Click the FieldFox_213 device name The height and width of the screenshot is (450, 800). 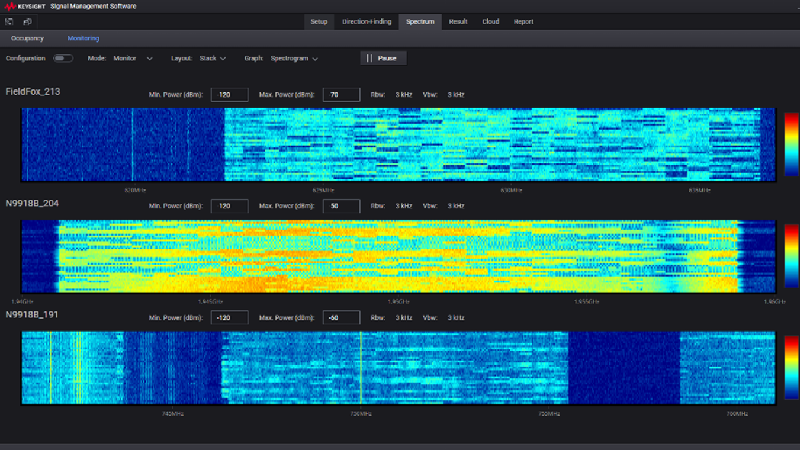point(33,92)
